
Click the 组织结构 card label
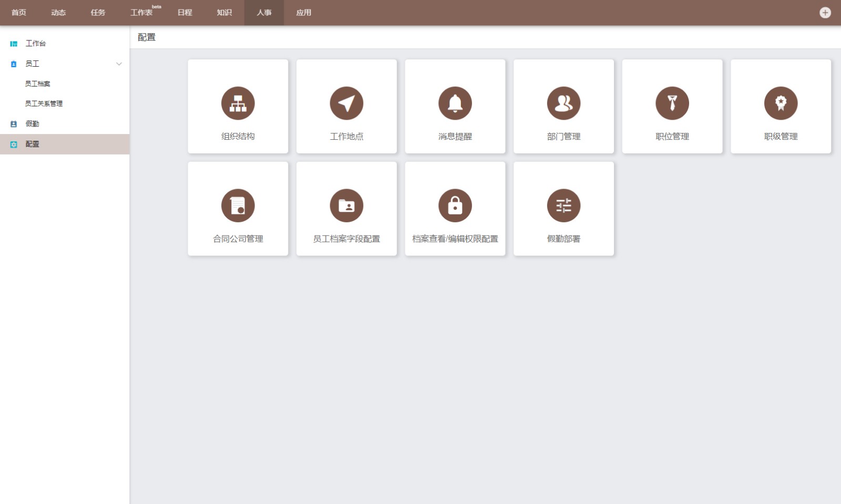tap(238, 137)
